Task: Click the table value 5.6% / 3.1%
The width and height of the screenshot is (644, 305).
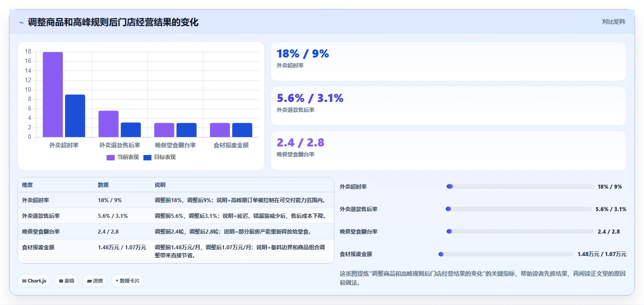Action: pos(113,216)
